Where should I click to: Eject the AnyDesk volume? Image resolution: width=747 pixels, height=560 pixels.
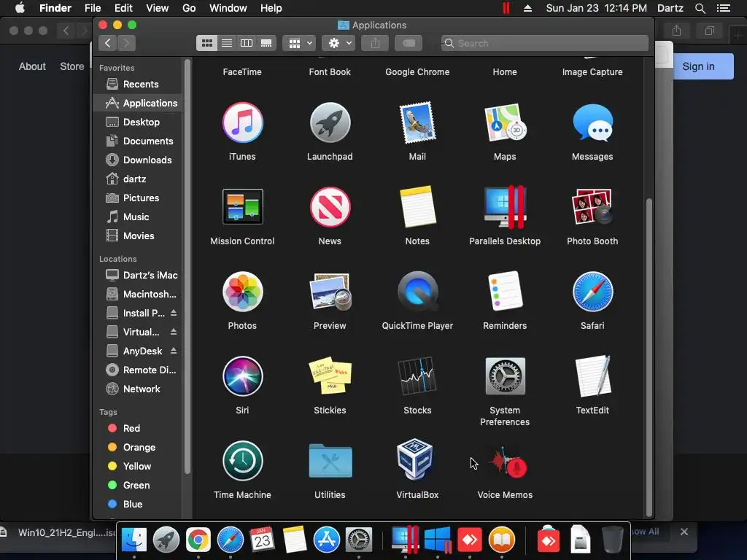174,351
